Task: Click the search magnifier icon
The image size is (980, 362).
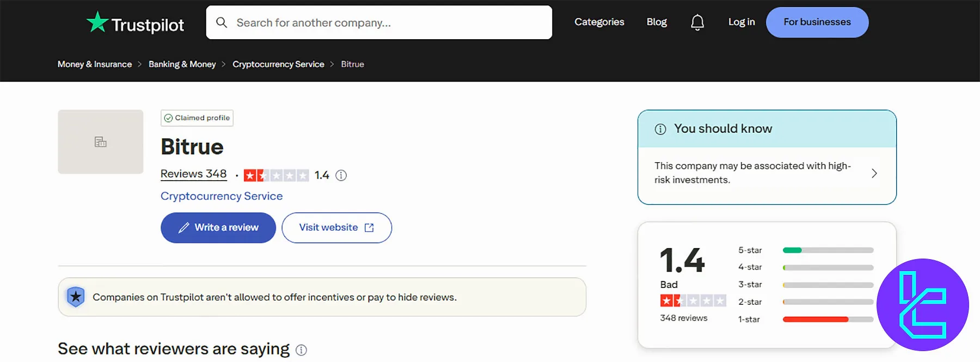Action: 222,22
